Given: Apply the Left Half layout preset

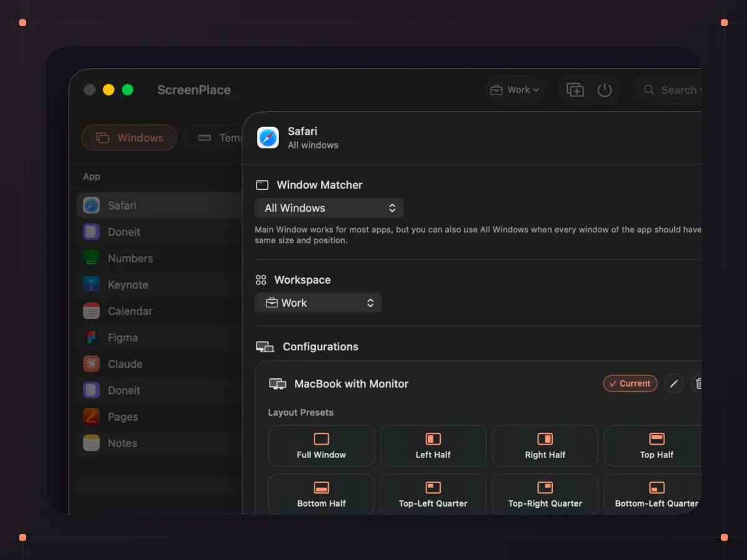Looking at the screenshot, I should pos(433,446).
